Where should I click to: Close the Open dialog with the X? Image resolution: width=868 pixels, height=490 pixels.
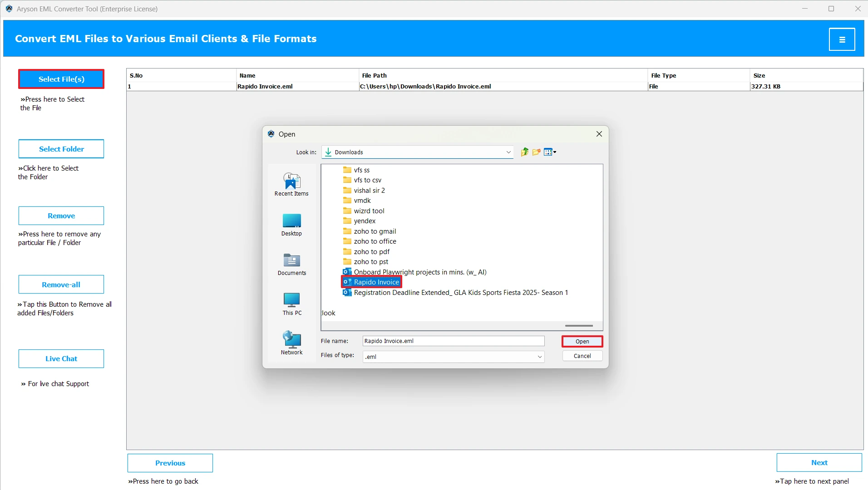599,134
